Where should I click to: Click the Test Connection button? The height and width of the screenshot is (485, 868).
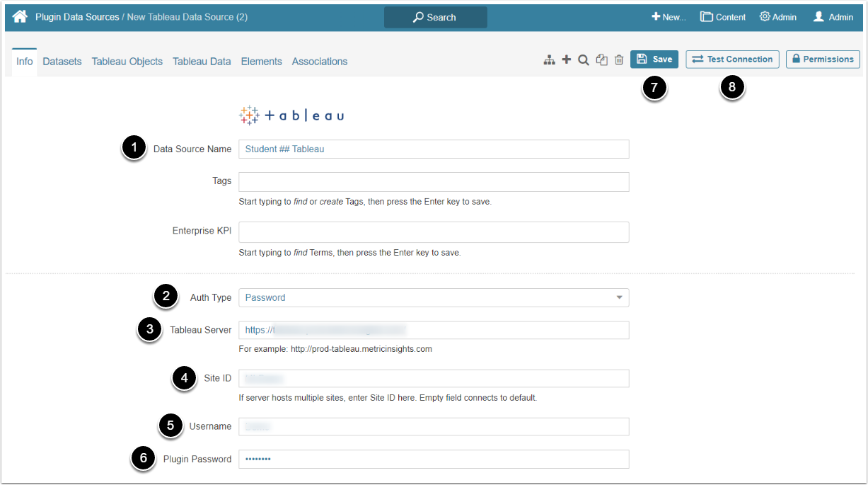tap(732, 59)
